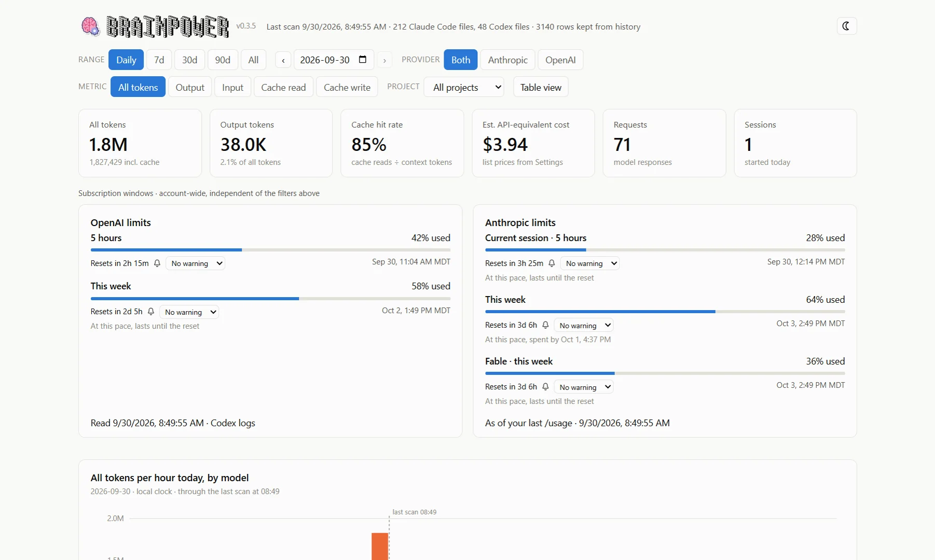Click the bell icon for Fable this week
935x560 pixels.
pyautogui.click(x=545, y=387)
